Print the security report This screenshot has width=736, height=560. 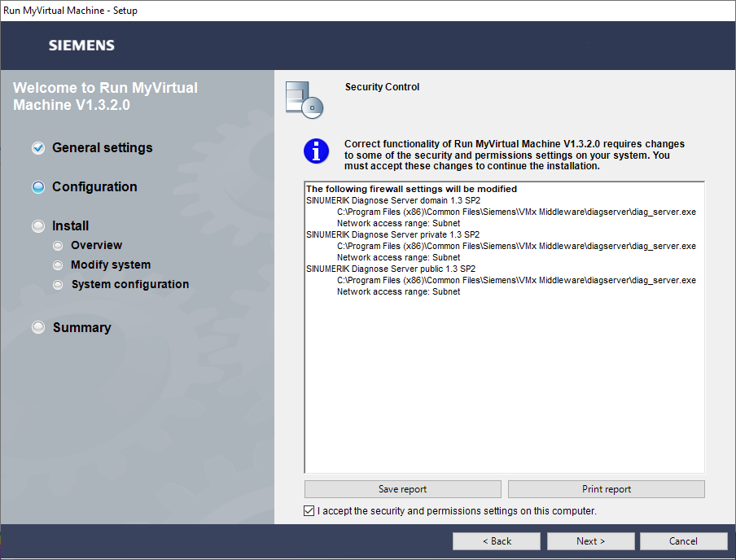click(606, 489)
